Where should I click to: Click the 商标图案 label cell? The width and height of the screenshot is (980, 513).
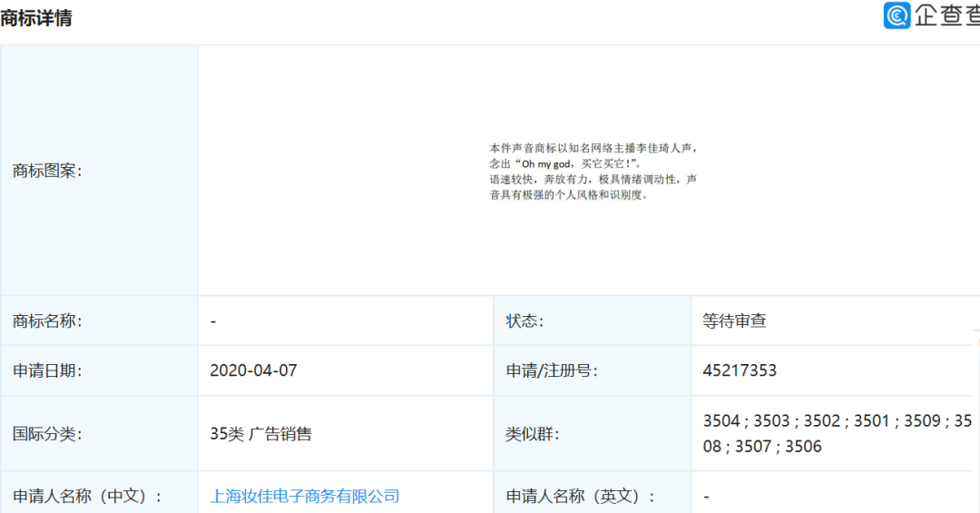(x=100, y=170)
